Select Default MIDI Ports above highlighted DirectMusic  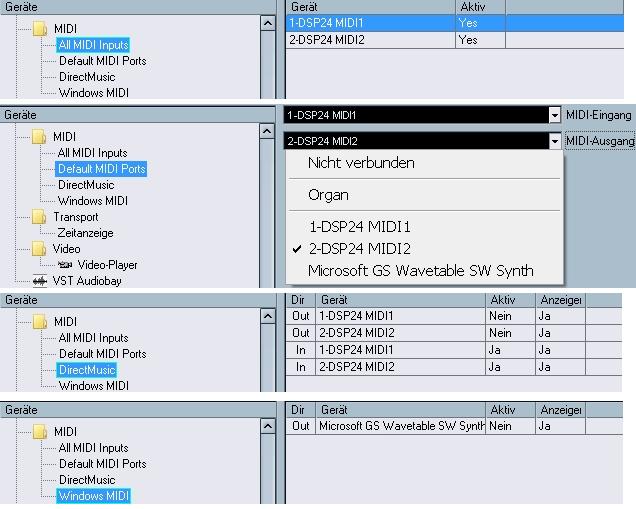[x=103, y=354]
